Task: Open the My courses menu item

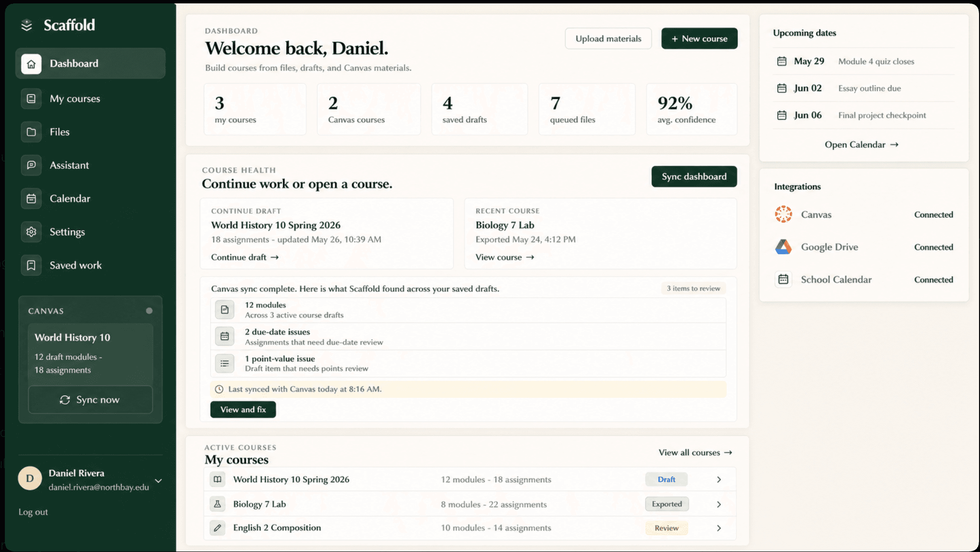Action: (x=90, y=98)
